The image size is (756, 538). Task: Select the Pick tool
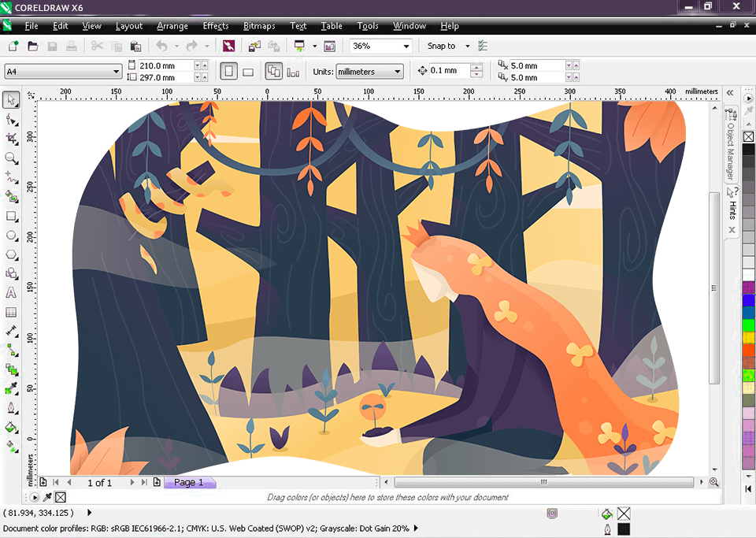(x=11, y=100)
